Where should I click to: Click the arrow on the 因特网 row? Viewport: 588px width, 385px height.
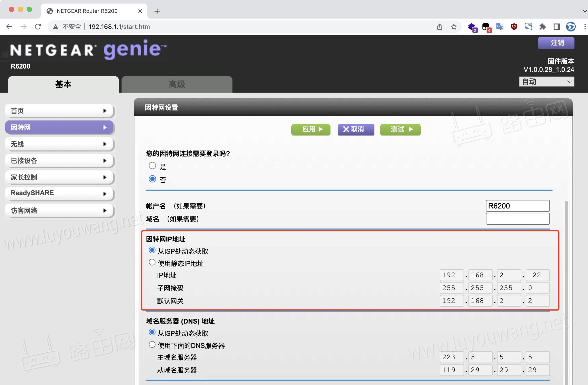[105, 127]
